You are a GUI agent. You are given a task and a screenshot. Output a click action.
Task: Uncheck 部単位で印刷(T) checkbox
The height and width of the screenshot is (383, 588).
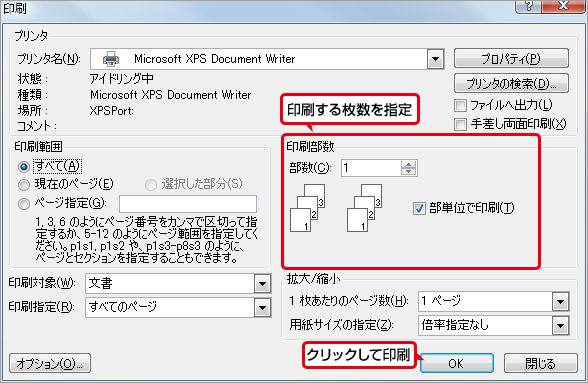coord(419,208)
